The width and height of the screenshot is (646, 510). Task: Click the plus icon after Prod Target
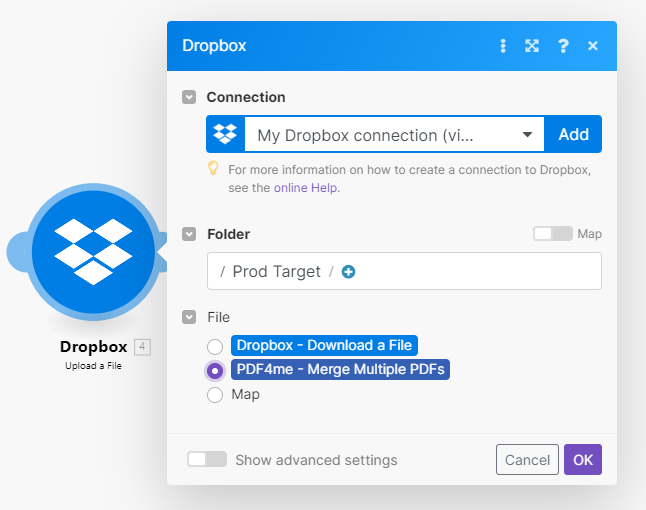pos(349,272)
